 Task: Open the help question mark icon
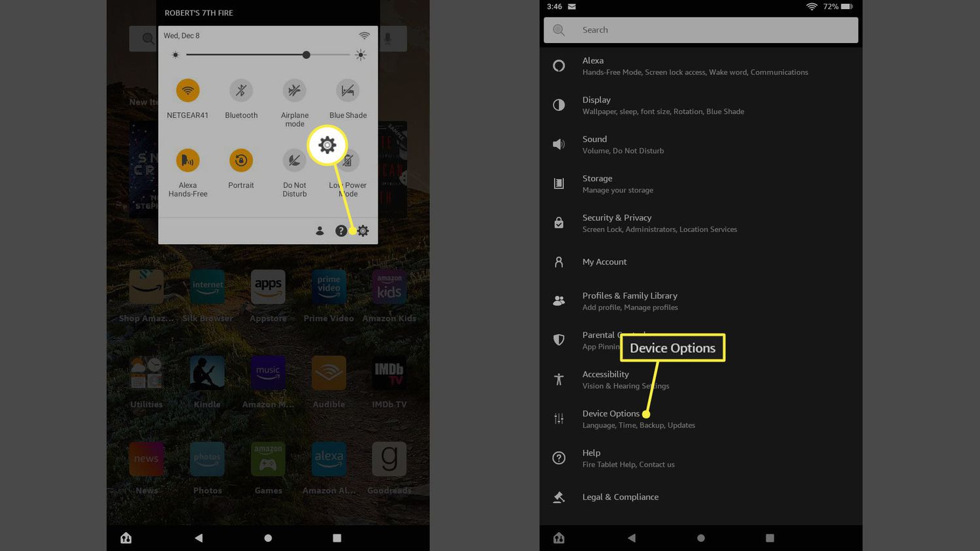pos(341,230)
